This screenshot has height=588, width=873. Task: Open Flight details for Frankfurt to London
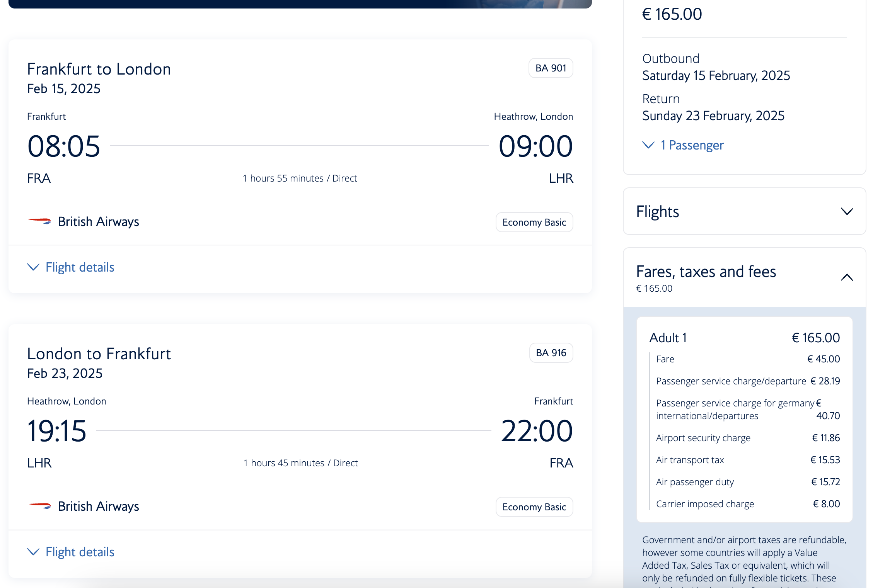point(80,267)
